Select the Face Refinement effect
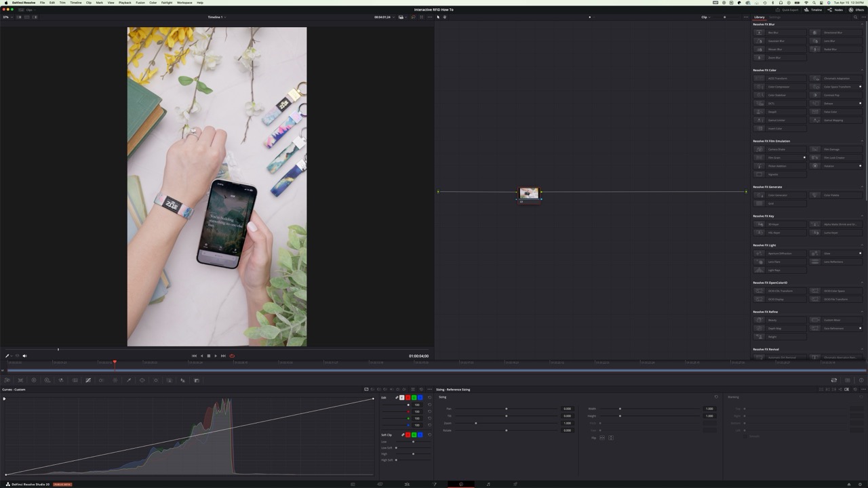The width and height of the screenshot is (868, 488). (x=837, y=328)
